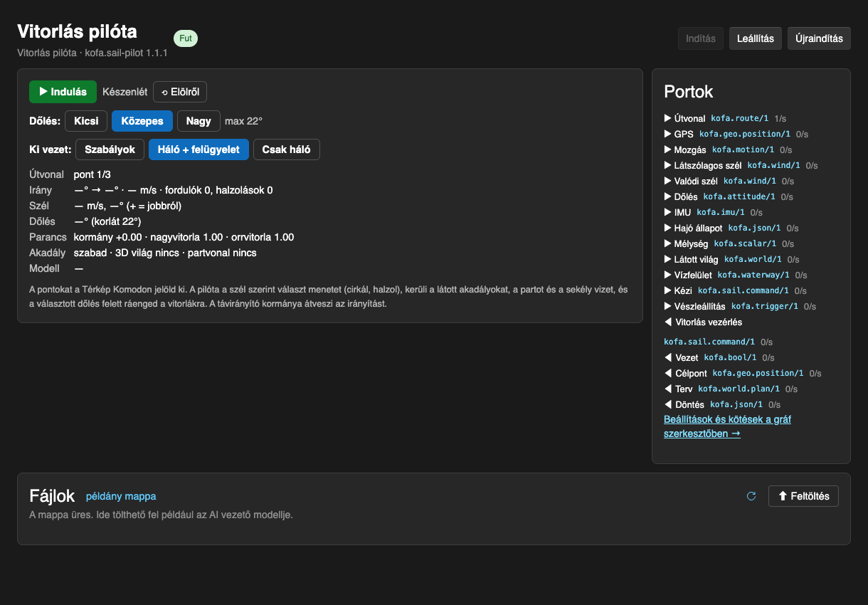Image resolution: width=868 pixels, height=605 pixels.
Task: Click the Célpont output port
Action: click(x=743, y=373)
